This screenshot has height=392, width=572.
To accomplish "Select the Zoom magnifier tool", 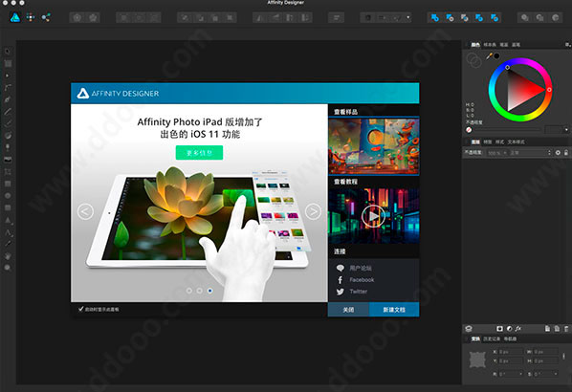I will click(8, 268).
